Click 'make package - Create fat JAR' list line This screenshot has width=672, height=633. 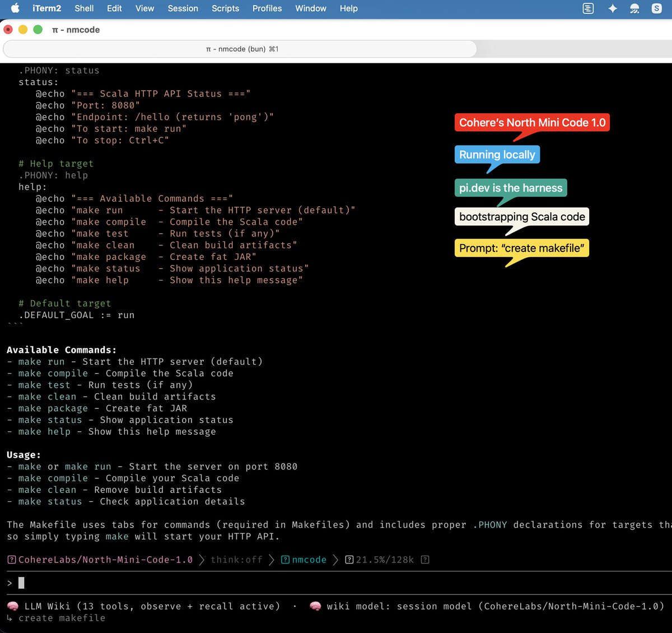(x=97, y=408)
